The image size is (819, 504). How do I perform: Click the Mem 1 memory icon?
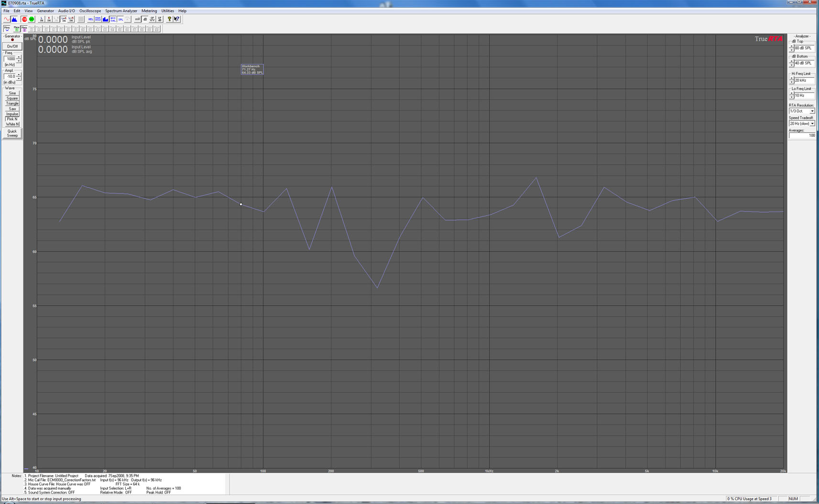tap(16, 29)
